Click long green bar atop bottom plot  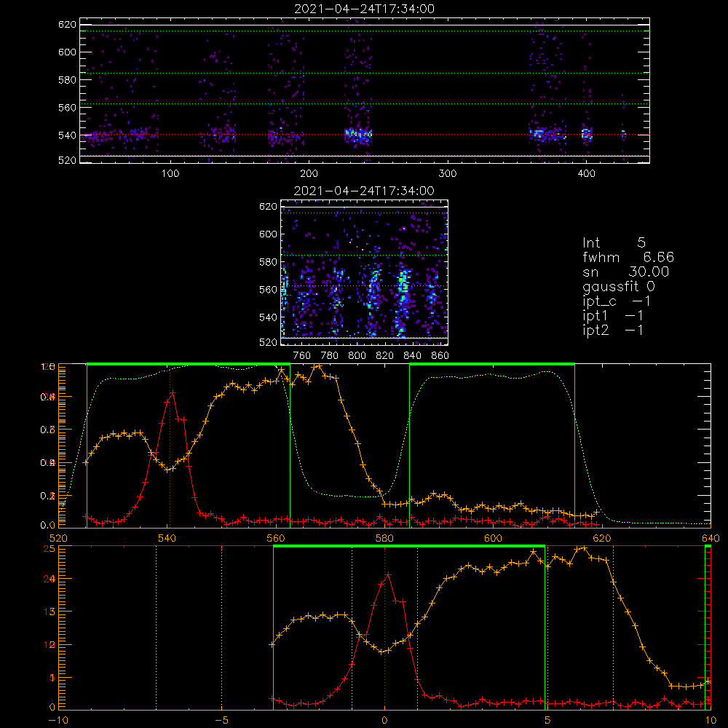click(409, 547)
